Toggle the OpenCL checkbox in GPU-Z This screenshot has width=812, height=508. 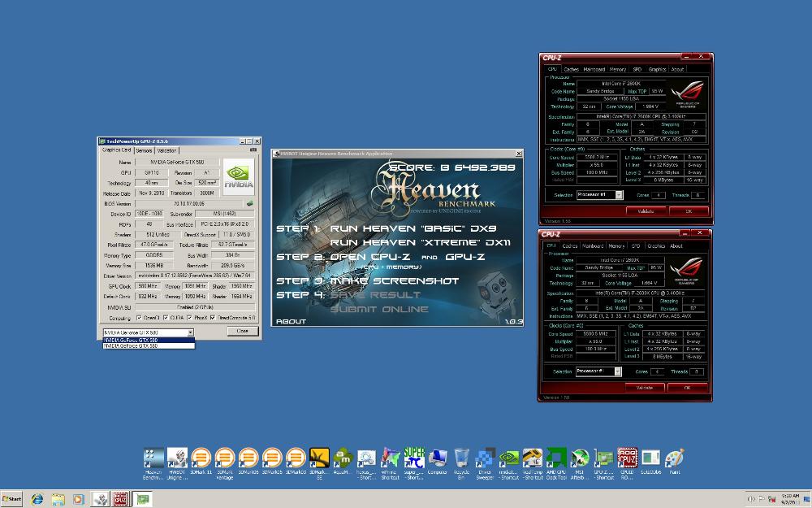coord(139,318)
